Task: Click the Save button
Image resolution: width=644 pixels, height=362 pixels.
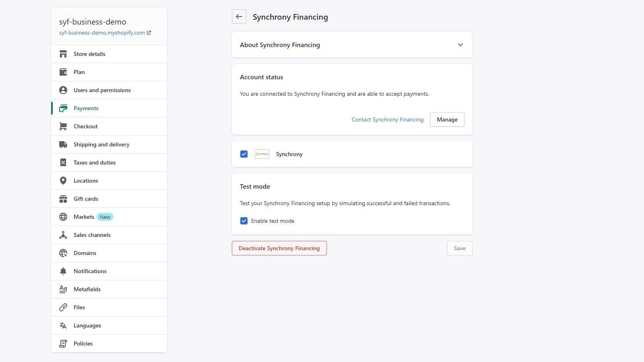Action: (x=459, y=248)
